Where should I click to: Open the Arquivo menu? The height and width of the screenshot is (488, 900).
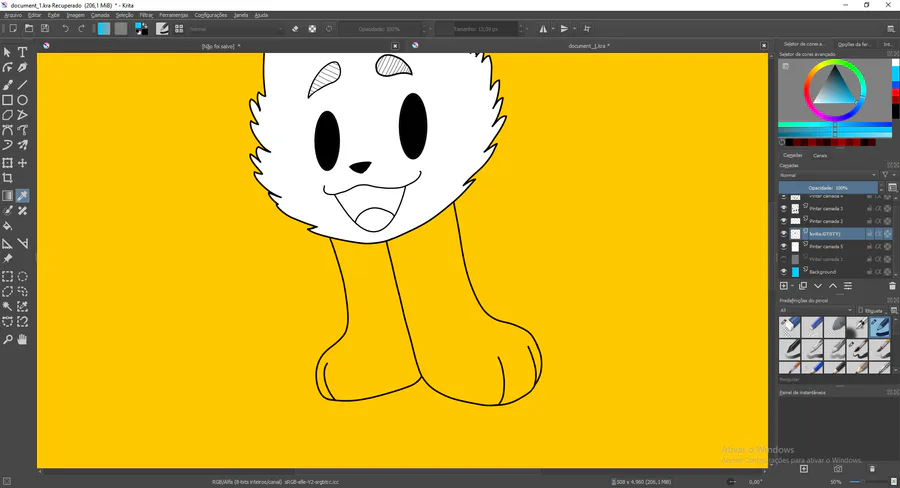[x=13, y=16]
